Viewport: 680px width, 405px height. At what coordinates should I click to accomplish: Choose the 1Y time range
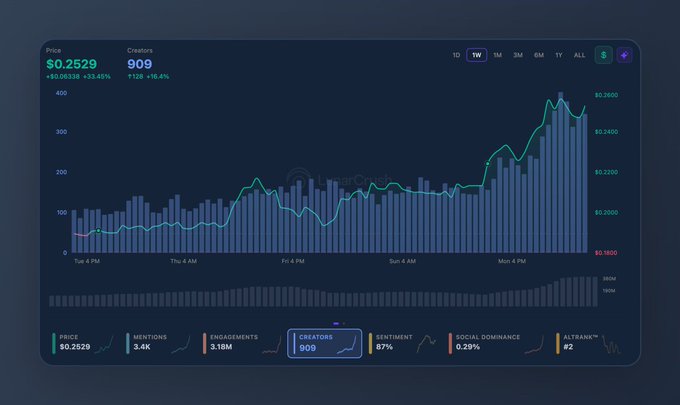pos(559,55)
